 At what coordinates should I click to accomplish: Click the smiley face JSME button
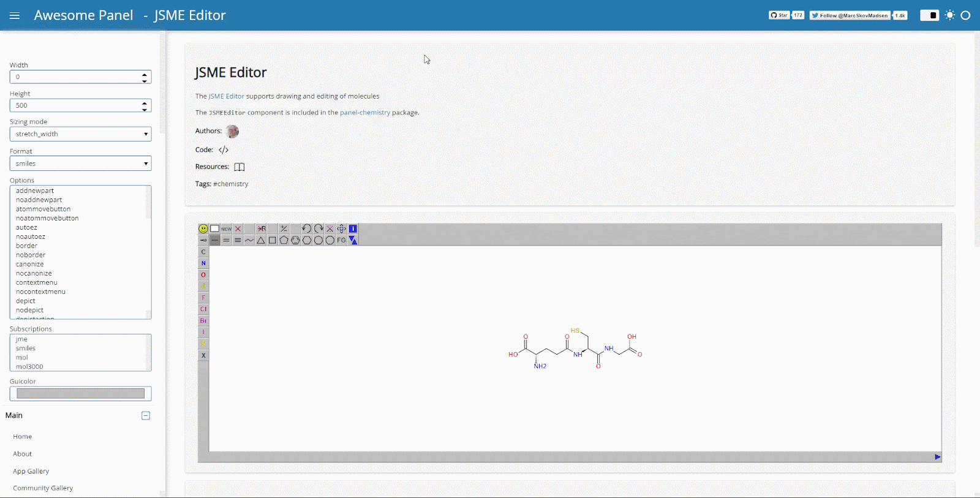(x=203, y=228)
